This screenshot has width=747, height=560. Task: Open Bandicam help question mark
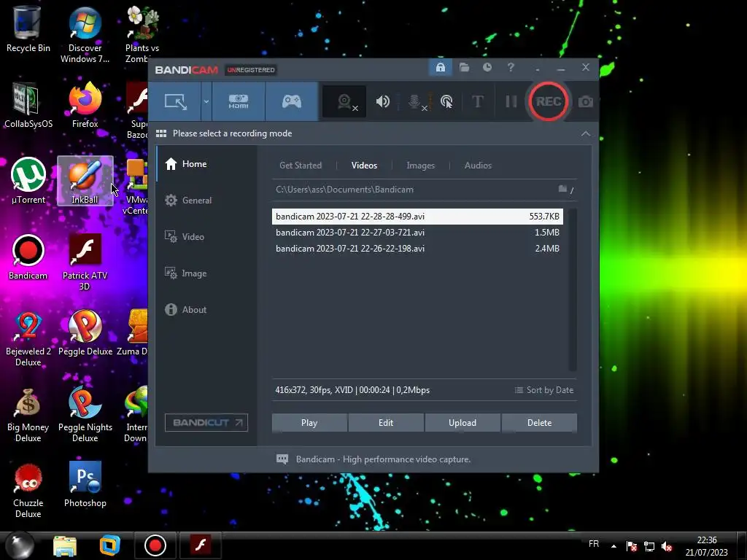[x=511, y=68]
